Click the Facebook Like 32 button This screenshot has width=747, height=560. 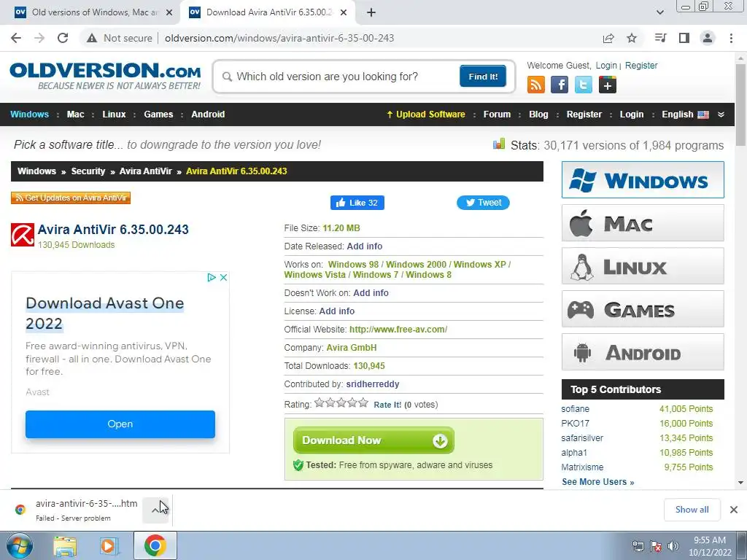(357, 203)
